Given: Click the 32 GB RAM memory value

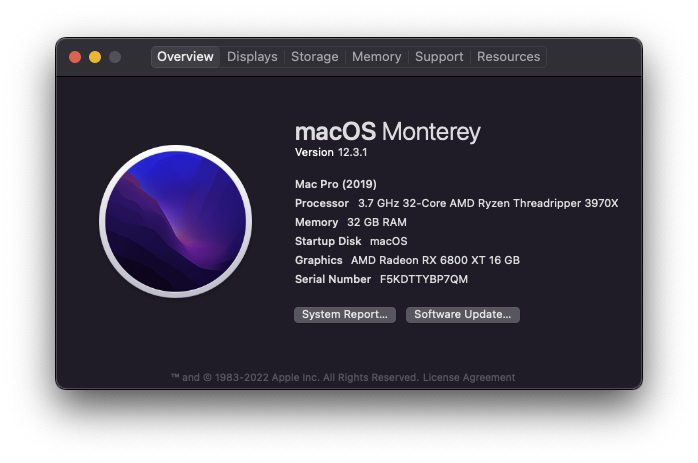Looking at the screenshot, I should coord(377,223).
